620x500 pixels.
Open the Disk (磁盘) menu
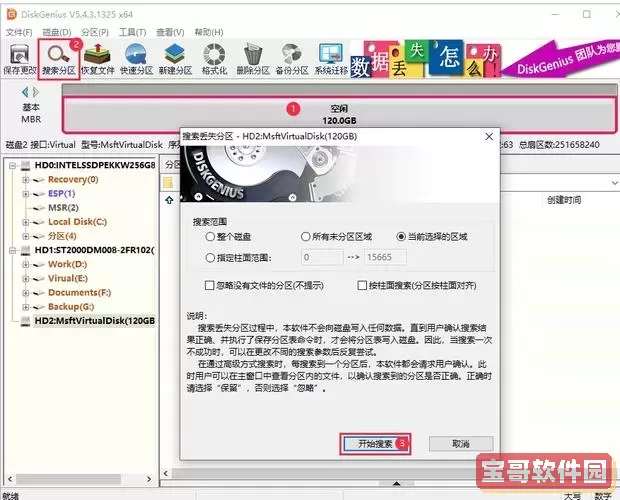[57, 32]
